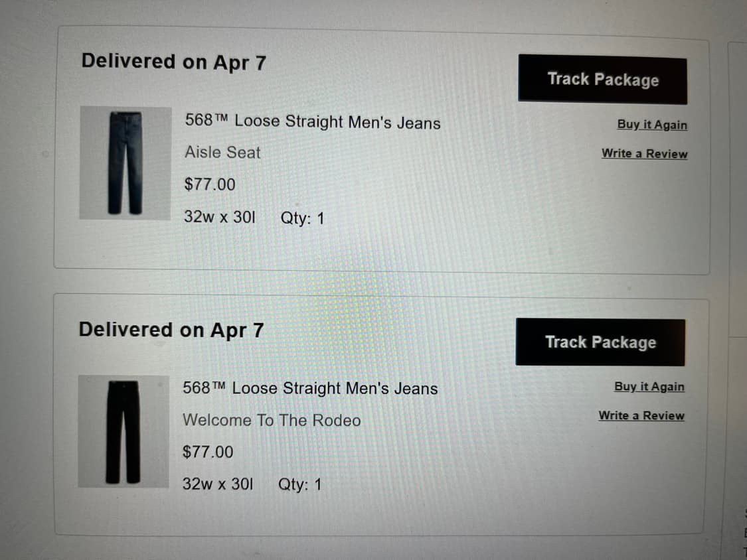This screenshot has height=560, width=747.
Task: Track package for the Aisle Seat jeans
Action: pyautogui.click(x=602, y=80)
